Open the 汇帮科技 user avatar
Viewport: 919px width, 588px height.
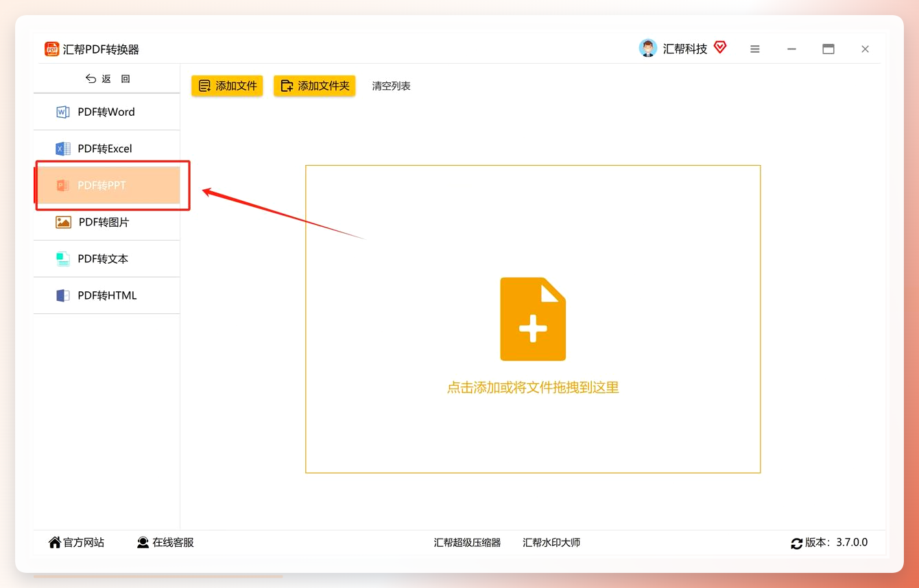tap(647, 49)
